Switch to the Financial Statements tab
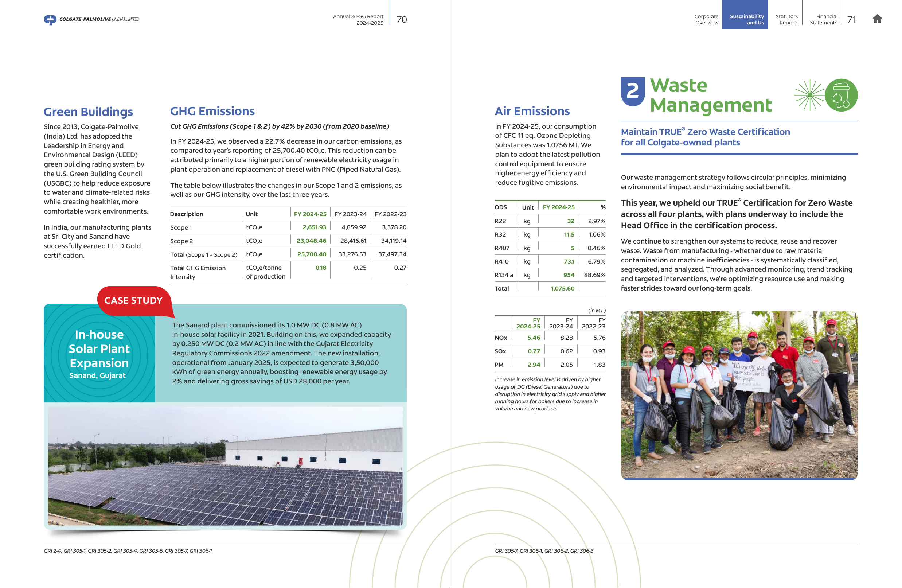This screenshot has width=902, height=588. 823,19
